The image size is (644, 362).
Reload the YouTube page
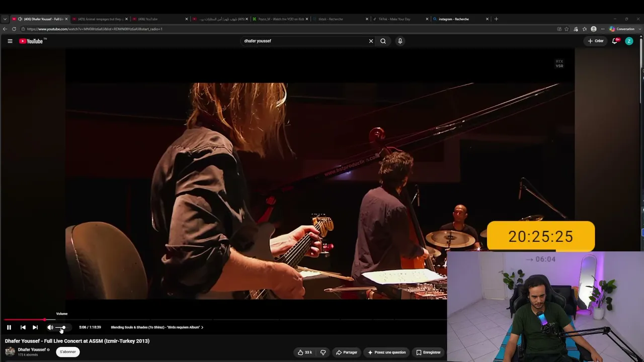(14, 29)
